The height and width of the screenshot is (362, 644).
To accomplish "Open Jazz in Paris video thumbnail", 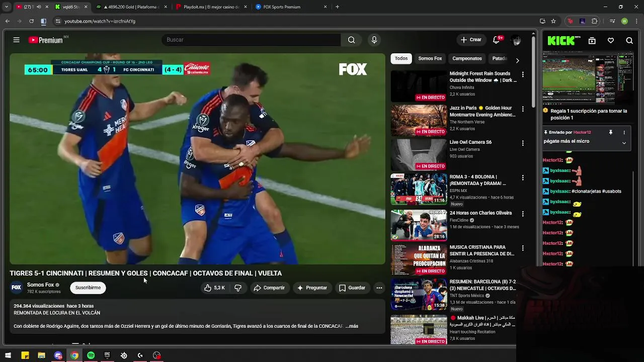I will click(x=419, y=121).
